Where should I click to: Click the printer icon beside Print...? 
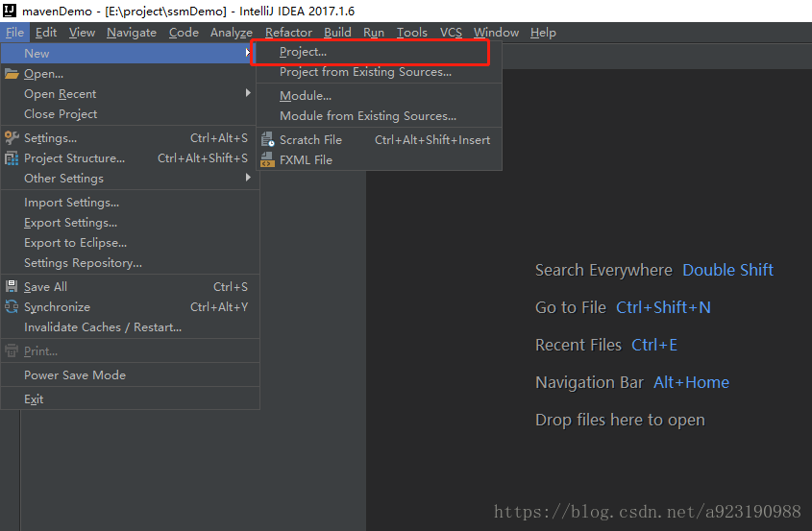pyautogui.click(x=12, y=350)
